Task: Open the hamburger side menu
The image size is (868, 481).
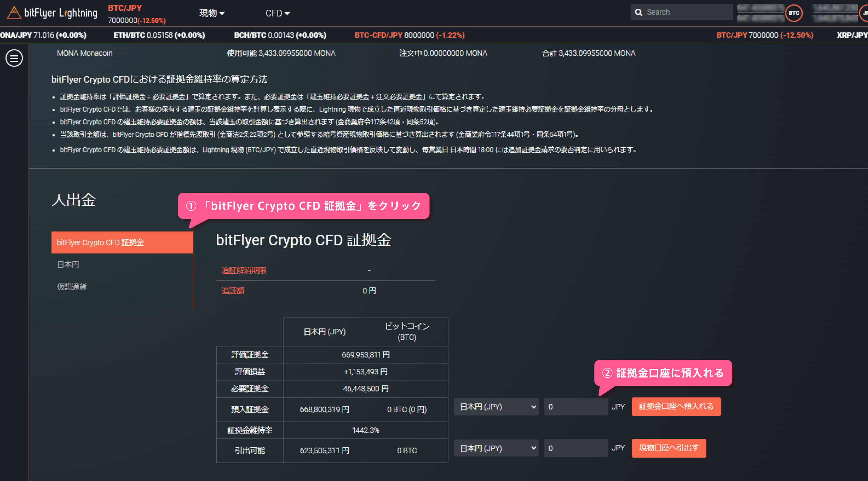Action: 14,58
